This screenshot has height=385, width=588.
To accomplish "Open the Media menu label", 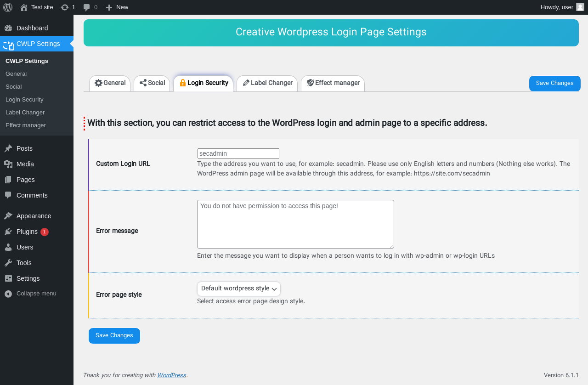I will point(25,164).
